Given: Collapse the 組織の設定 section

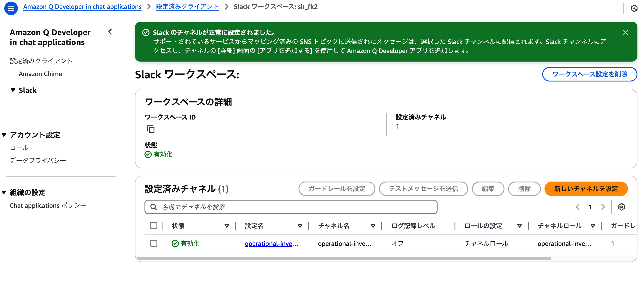Looking at the screenshot, I should pos(4,192).
